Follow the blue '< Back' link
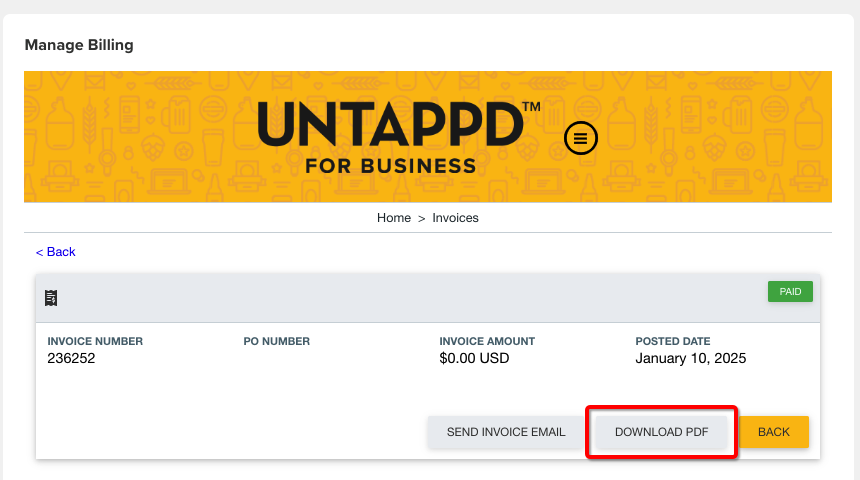This screenshot has width=860, height=480. click(x=55, y=252)
